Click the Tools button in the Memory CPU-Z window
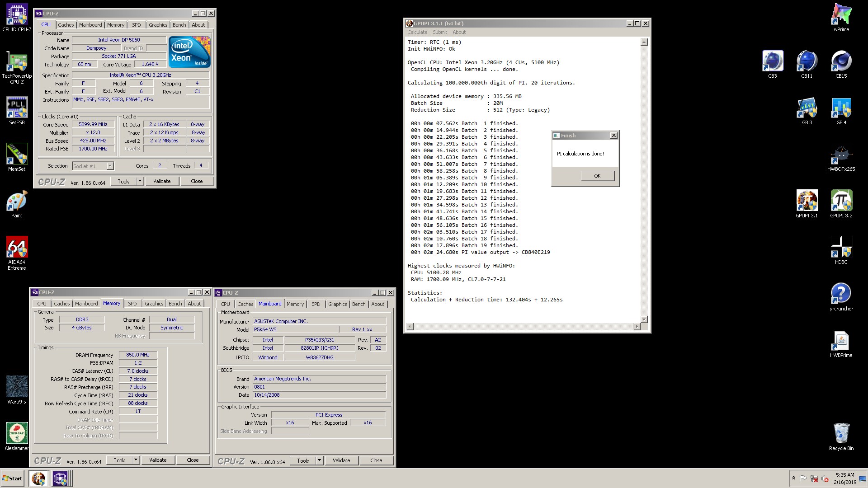The image size is (868, 488). tap(119, 460)
